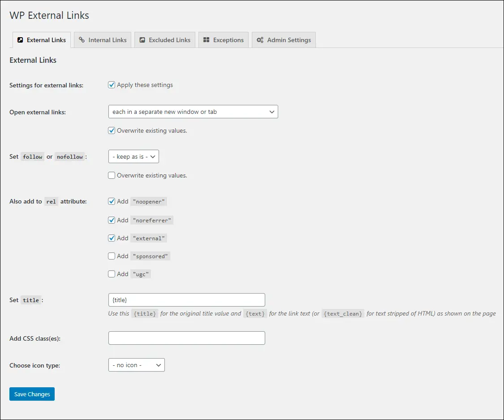Toggle Overwrite existing values under Open external links
This screenshot has width=504, height=420.
pyautogui.click(x=112, y=130)
